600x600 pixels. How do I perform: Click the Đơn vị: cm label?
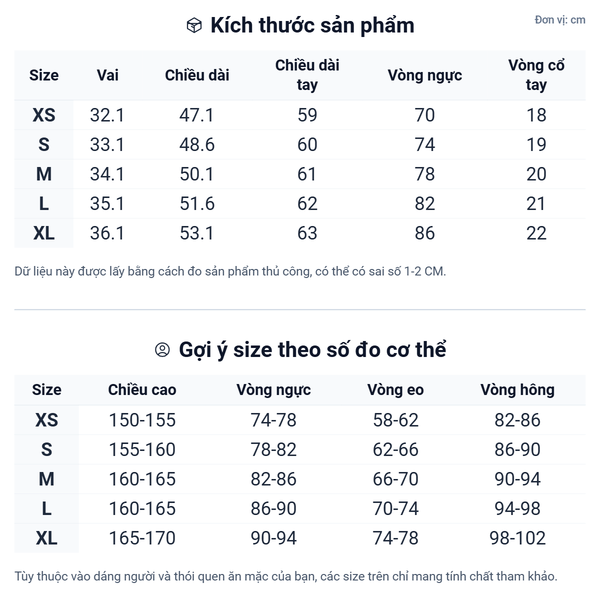[560, 20]
